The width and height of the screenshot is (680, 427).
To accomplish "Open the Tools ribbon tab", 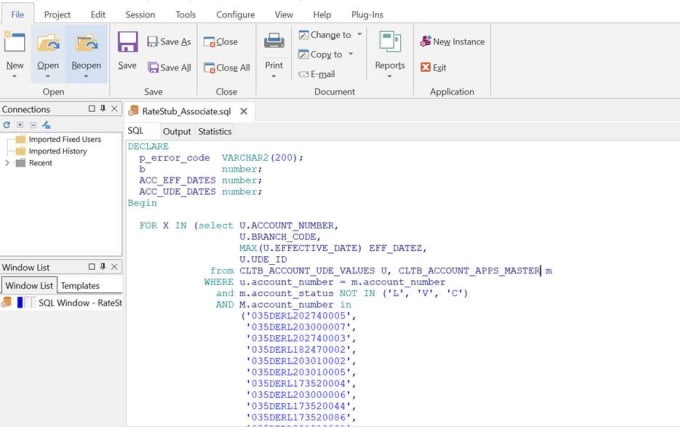I will [186, 15].
